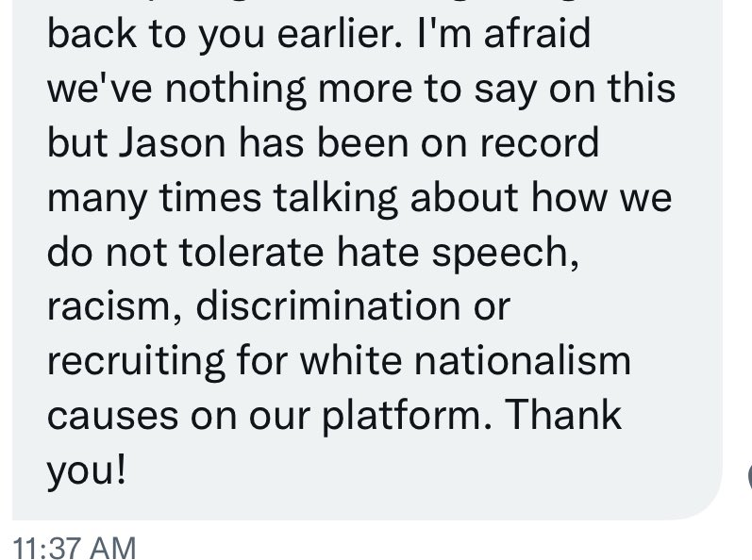Click the word "tolerate" in the message

[251, 252]
